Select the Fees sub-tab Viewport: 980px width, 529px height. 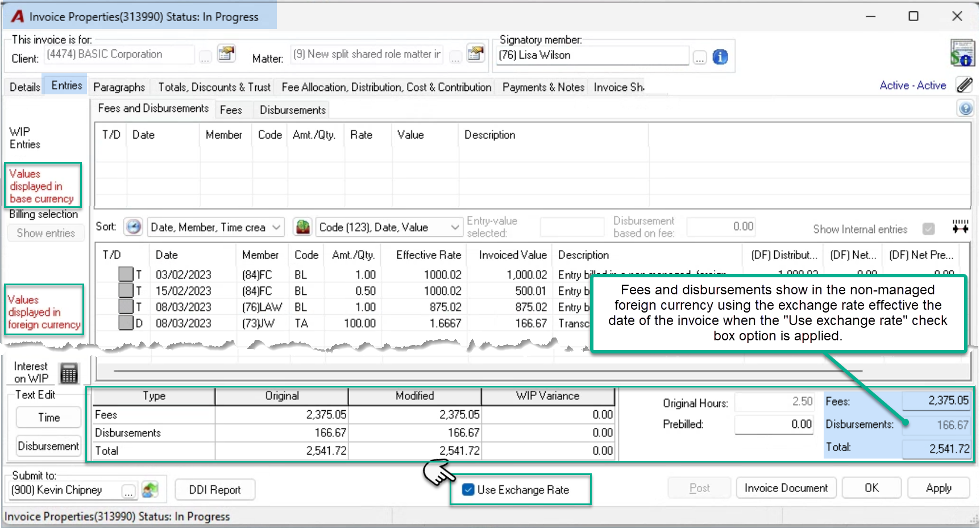(231, 110)
